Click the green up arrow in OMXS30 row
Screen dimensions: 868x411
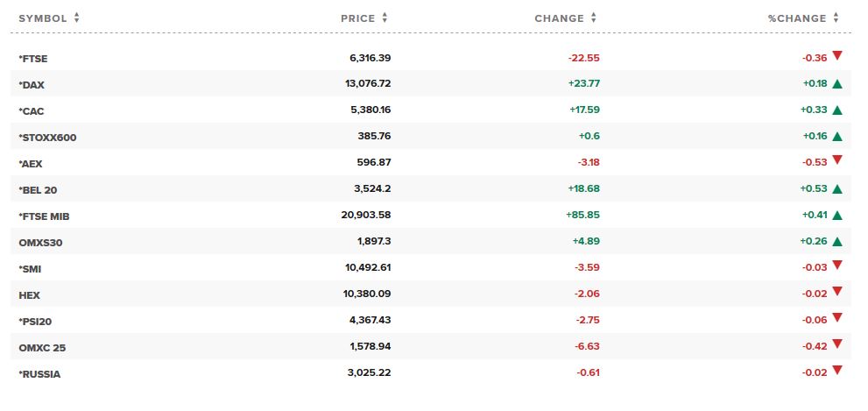(x=837, y=242)
